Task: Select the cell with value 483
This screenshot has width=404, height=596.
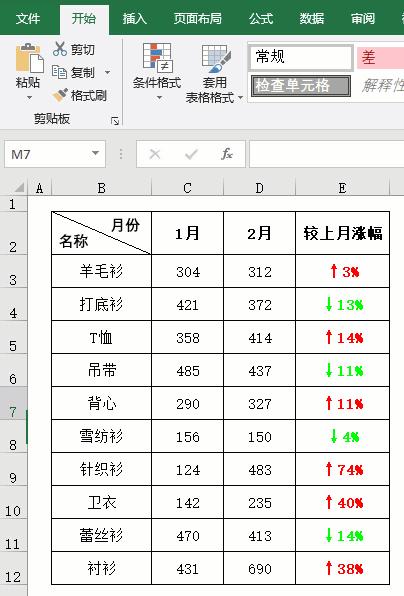Action: tap(259, 469)
